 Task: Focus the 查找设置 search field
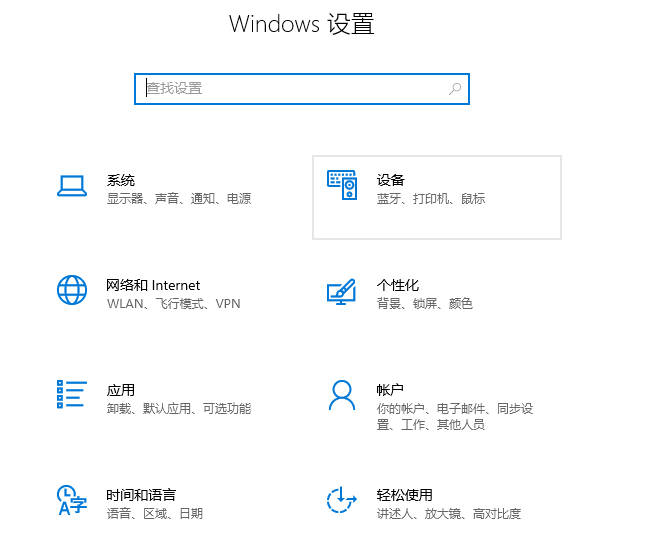(302, 89)
